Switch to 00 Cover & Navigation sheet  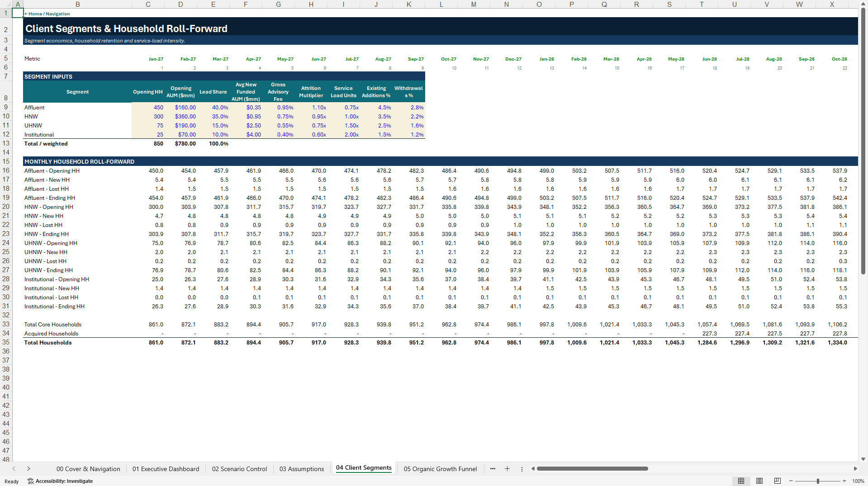click(88, 469)
